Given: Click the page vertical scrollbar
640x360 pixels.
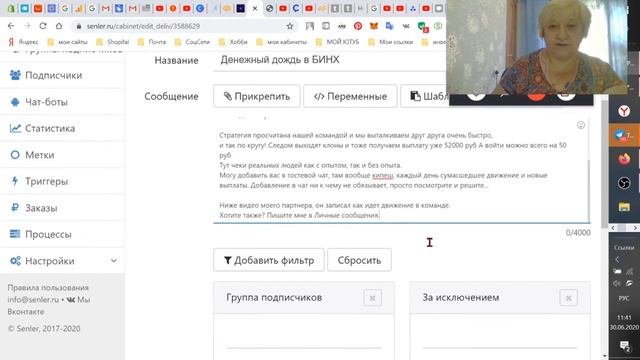Looking at the screenshot, I should [604, 163].
